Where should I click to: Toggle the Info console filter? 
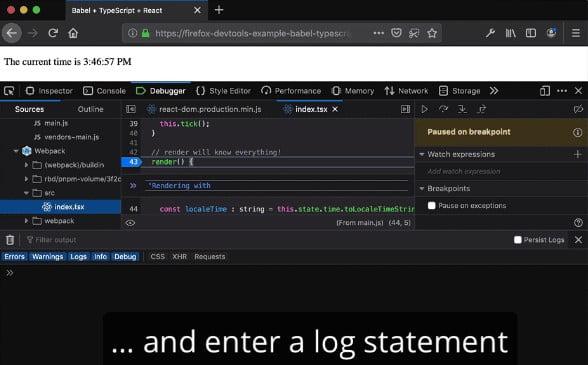tap(100, 257)
